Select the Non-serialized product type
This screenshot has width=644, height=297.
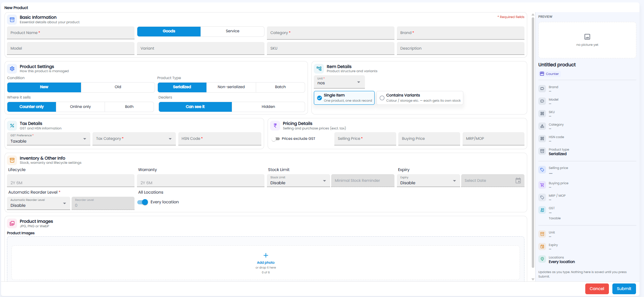click(x=231, y=87)
